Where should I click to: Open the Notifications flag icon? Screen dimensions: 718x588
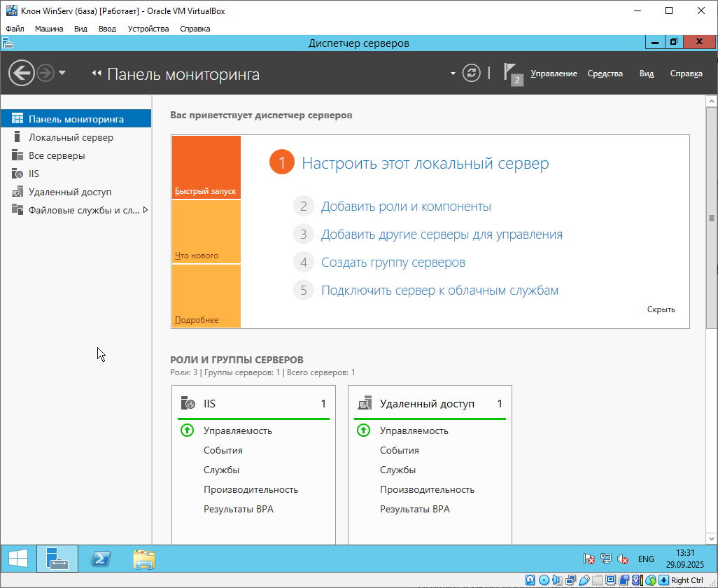(513, 73)
